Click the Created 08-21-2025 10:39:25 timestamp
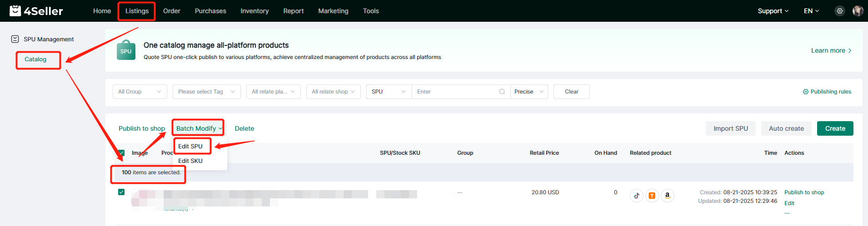Screen dimensions: 868x226 pyautogui.click(x=738, y=192)
